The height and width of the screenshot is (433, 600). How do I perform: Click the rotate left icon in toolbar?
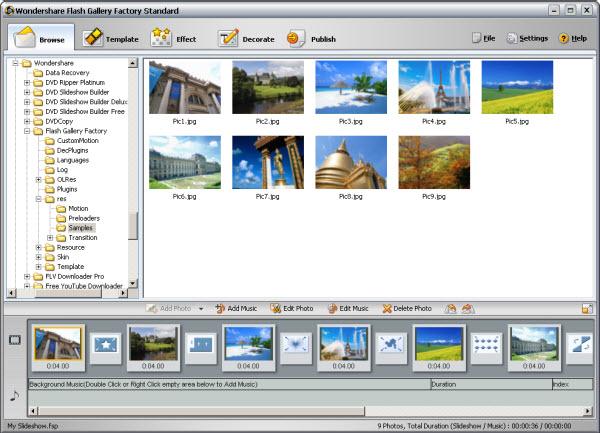pyautogui.click(x=451, y=308)
